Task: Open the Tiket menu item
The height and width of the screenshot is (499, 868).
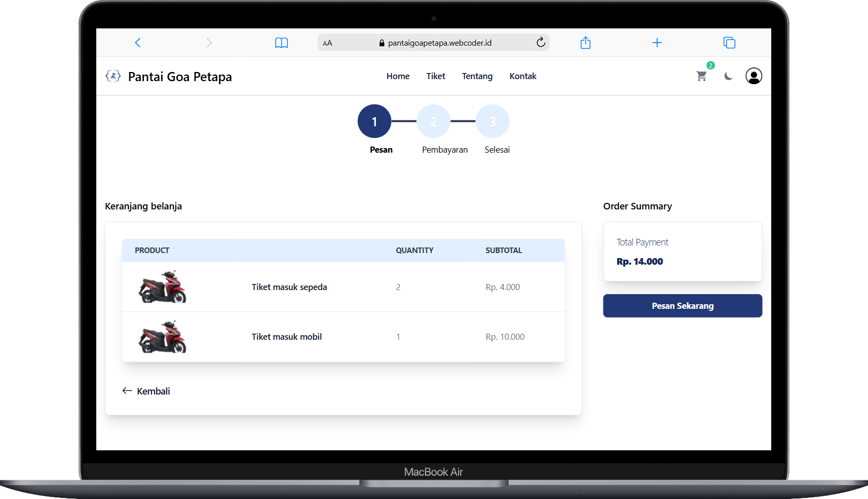Action: pos(436,76)
